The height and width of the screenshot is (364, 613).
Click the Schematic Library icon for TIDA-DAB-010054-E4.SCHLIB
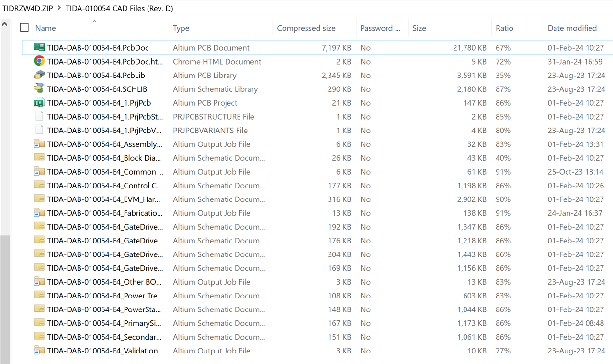pyautogui.click(x=39, y=88)
